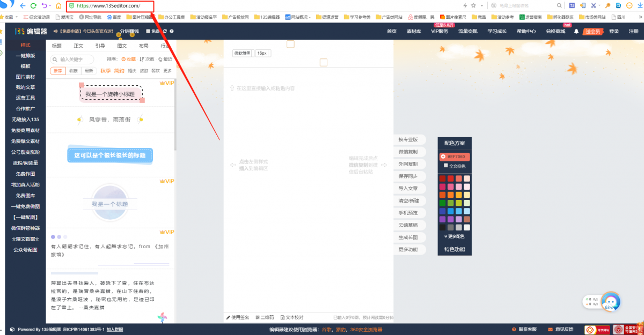Click the 登录 link
Screen dimensions: 644x335
click(x=614, y=31)
